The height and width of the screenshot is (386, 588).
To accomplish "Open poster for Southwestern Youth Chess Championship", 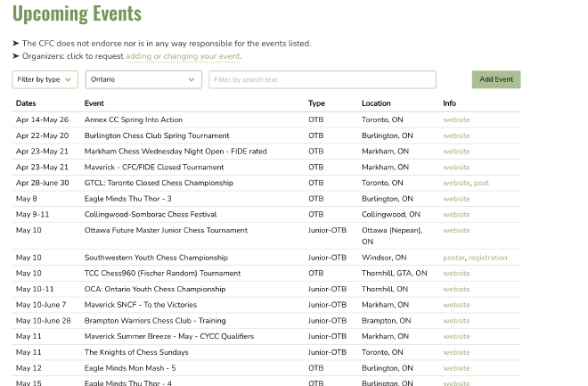I will [x=453, y=258].
